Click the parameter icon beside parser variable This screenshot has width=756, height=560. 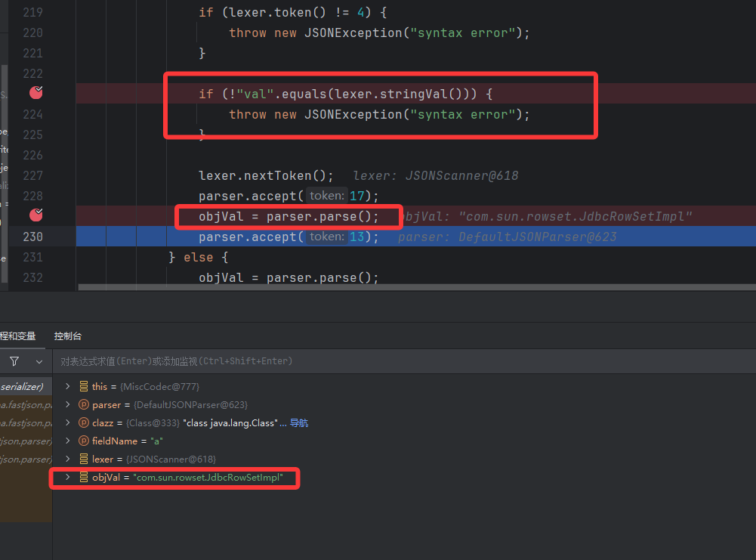(x=83, y=404)
